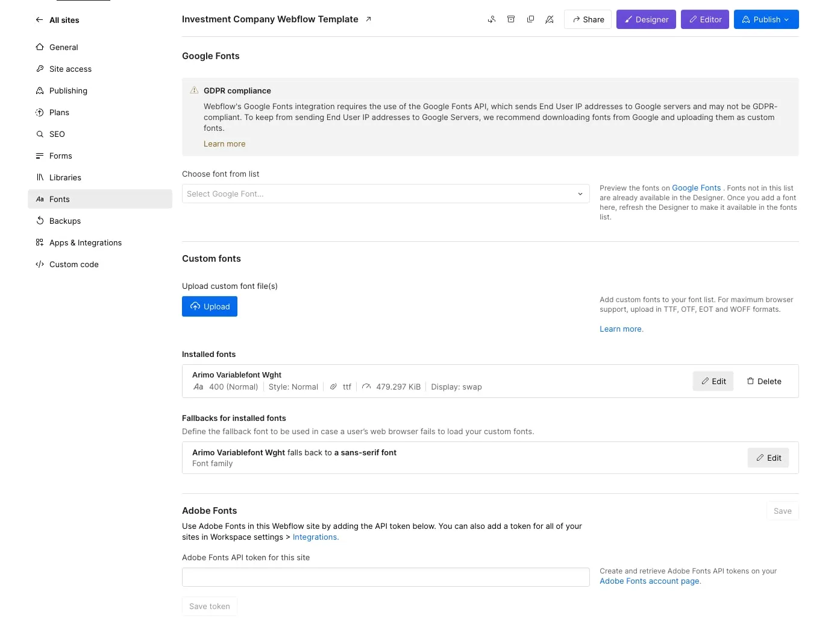
Task: Click the GDPR warning triangle icon
Action: (x=194, y=90)
